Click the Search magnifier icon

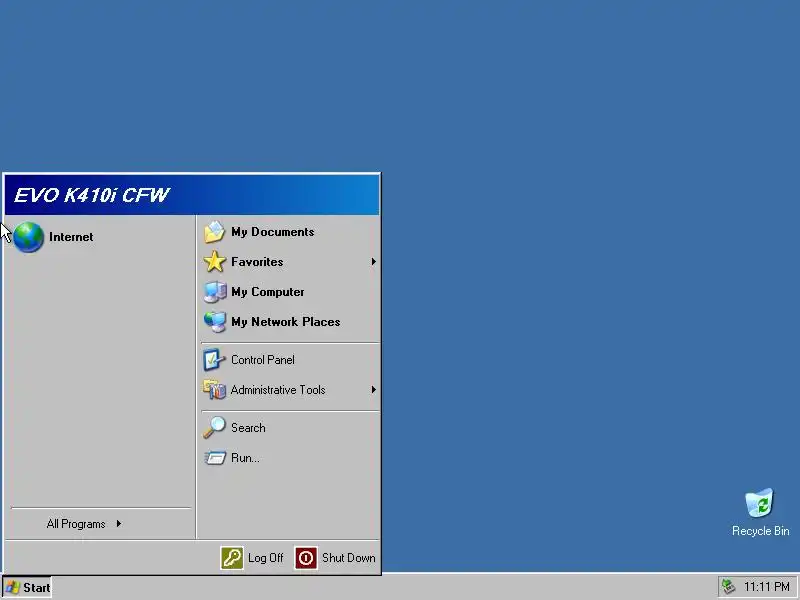pos(214,428)
